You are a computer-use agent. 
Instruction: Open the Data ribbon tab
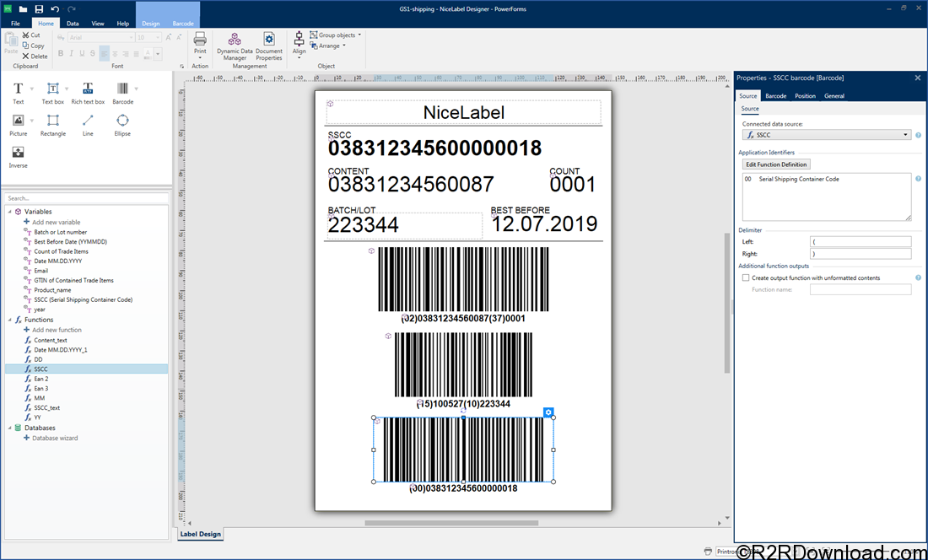[x=73, y=24]
